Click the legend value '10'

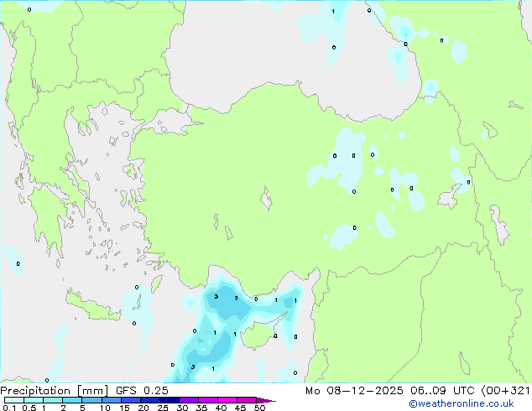pyautogui.click(x=105, y=408)
